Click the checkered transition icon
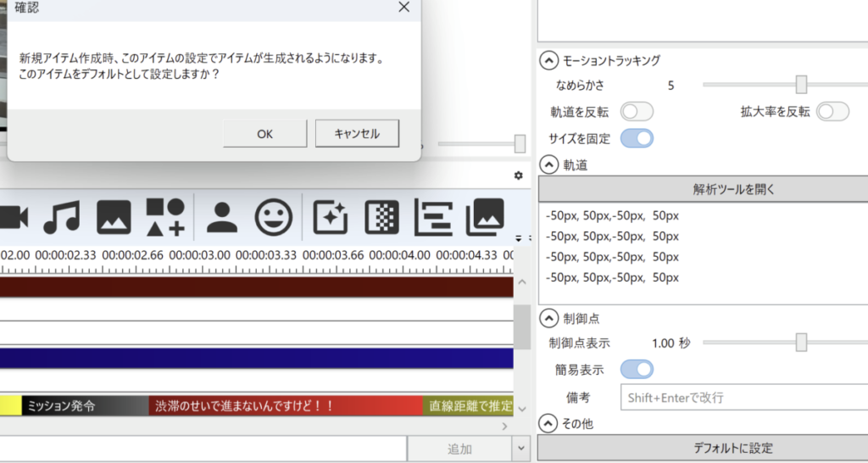The image size is (868, 463). click(x=381, y=218)
